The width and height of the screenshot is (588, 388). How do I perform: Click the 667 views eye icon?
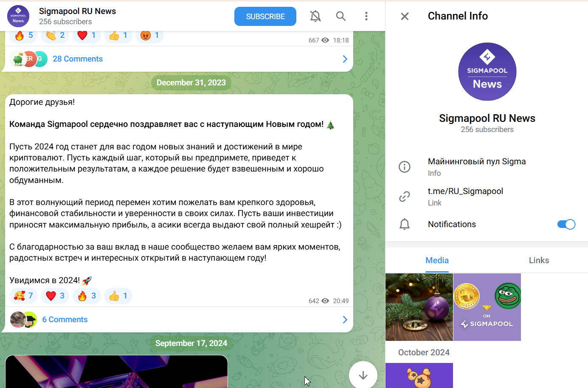(x=325, y=40)
